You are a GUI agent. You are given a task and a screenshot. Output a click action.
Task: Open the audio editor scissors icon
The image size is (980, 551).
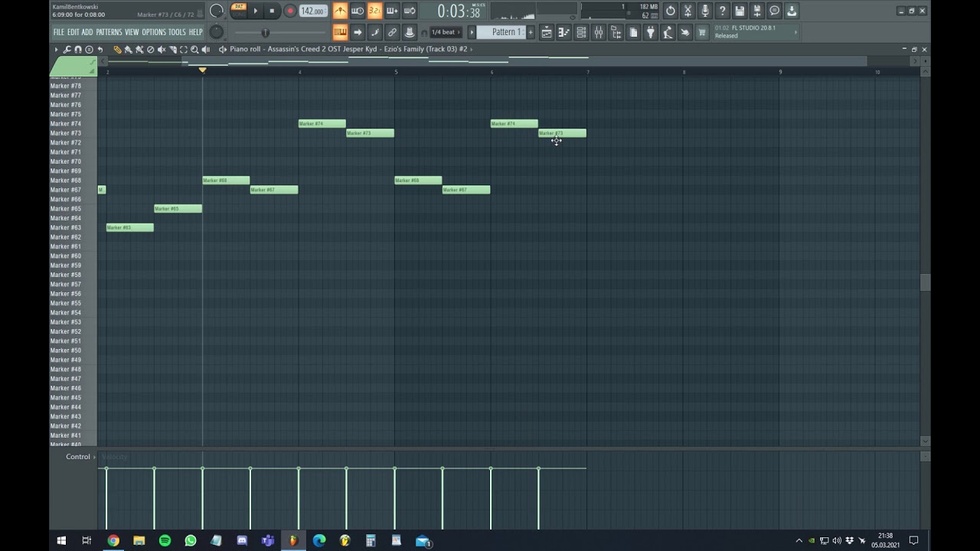tap(688, 11)
